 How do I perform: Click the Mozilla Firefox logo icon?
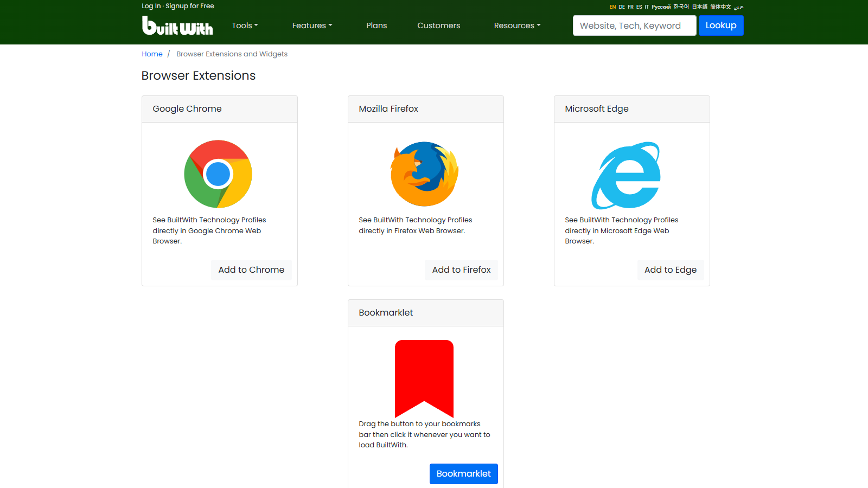[424, 174]
